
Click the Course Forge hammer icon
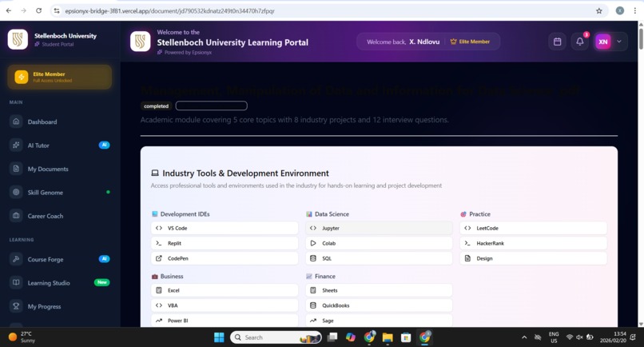coord(16,259)
